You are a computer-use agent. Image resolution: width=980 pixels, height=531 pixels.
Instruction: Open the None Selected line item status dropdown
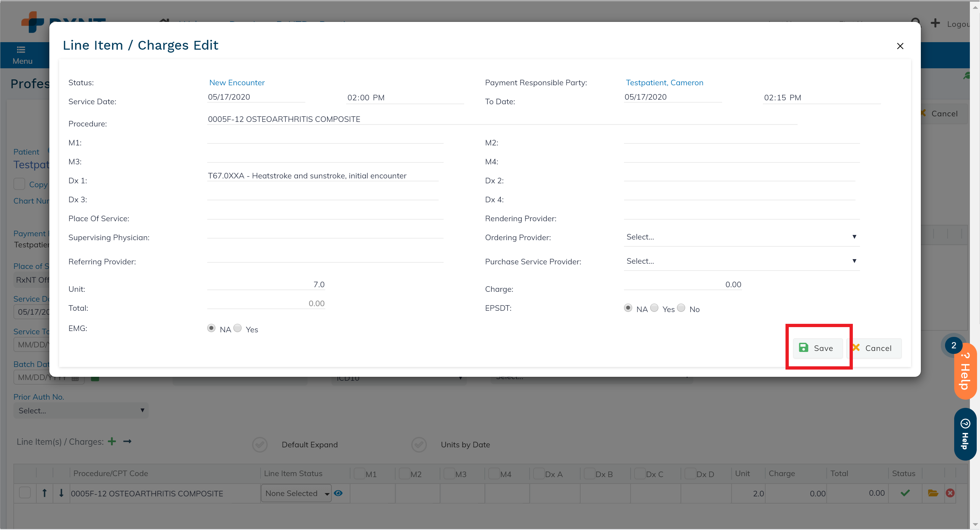click(x=296, y=493)
